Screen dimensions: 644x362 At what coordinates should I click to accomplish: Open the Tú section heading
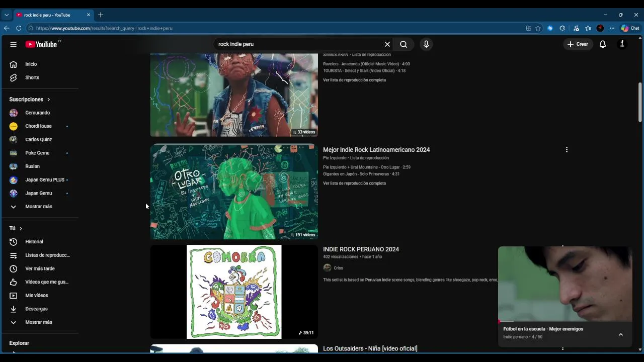point(16,228)
